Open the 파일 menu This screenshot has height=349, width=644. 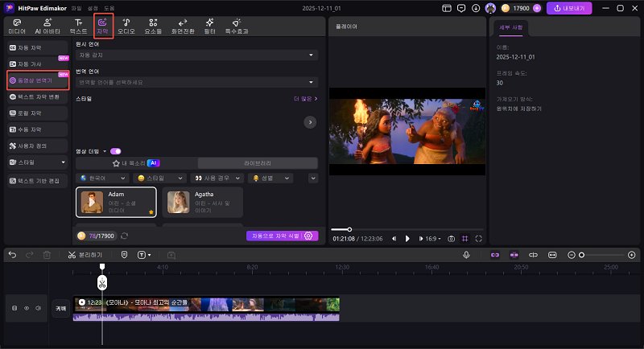point(76,8)
